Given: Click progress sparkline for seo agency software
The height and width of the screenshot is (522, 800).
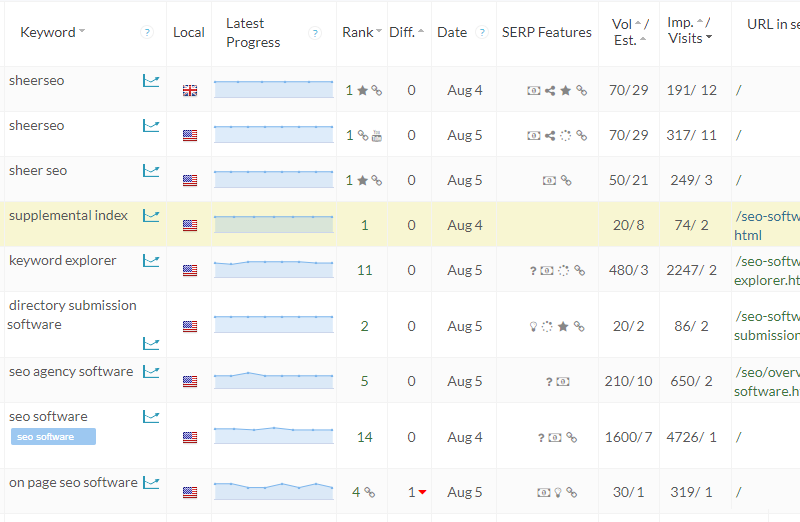Looking at the screenshot, I should 273,381.
